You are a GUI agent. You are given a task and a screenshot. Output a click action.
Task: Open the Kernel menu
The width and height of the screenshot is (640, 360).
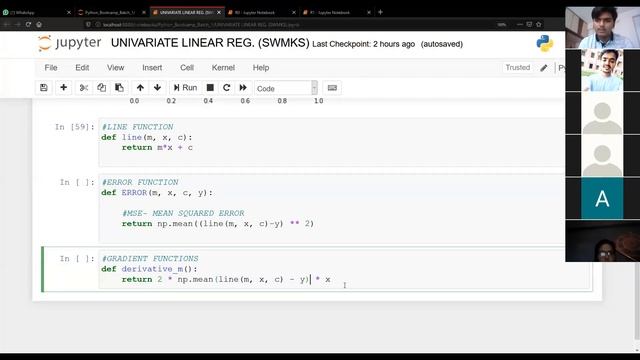[x=223, y=68]
